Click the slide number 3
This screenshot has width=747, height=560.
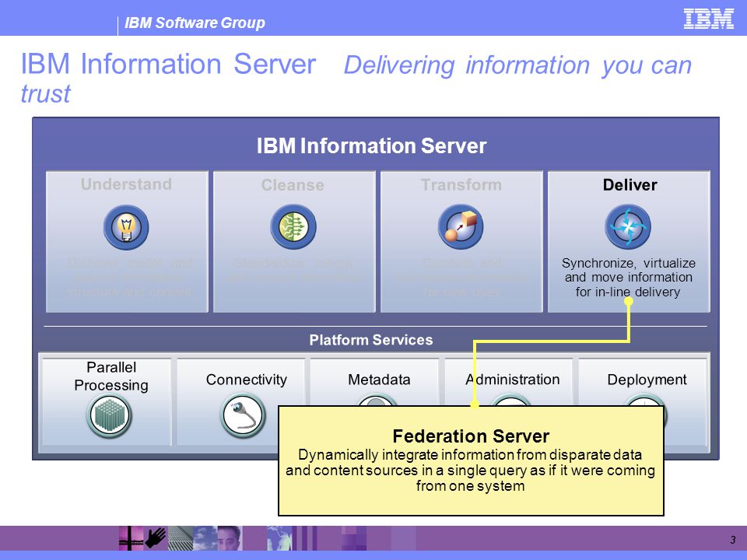[x=733, y=540]
